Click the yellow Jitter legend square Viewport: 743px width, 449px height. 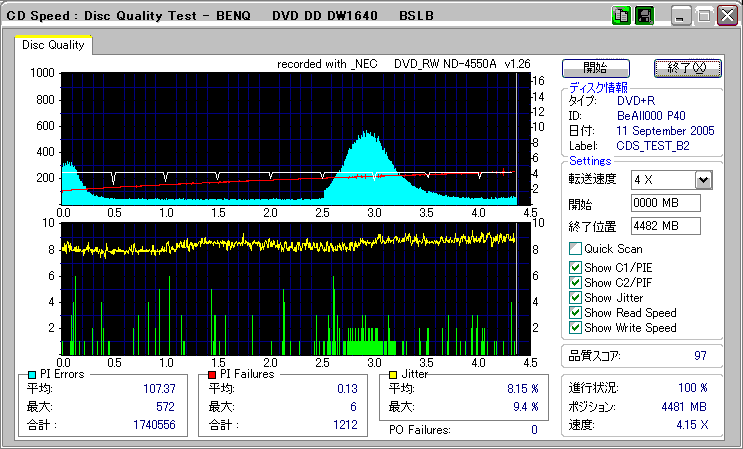pyautogui.click(x=395, y=374)
